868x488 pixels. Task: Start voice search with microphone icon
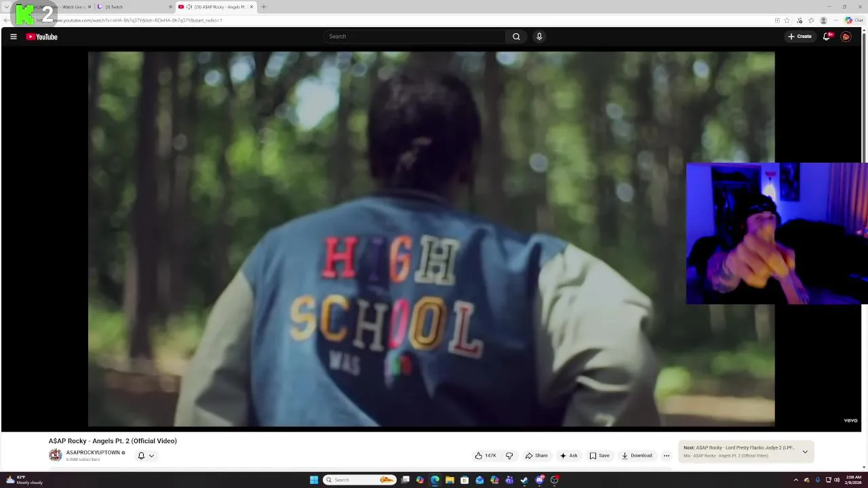click(x=539, y=37)
